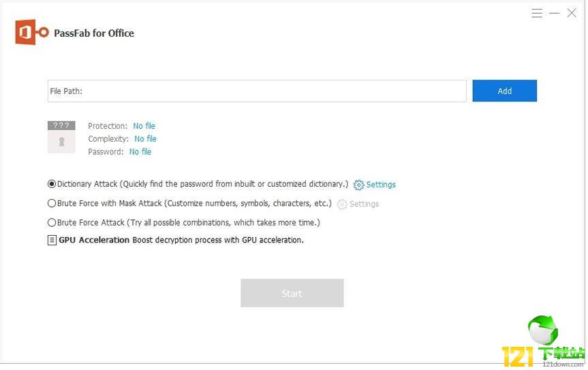Click the Protection 'No file' value
588x370 pixels.
[144, 126]
